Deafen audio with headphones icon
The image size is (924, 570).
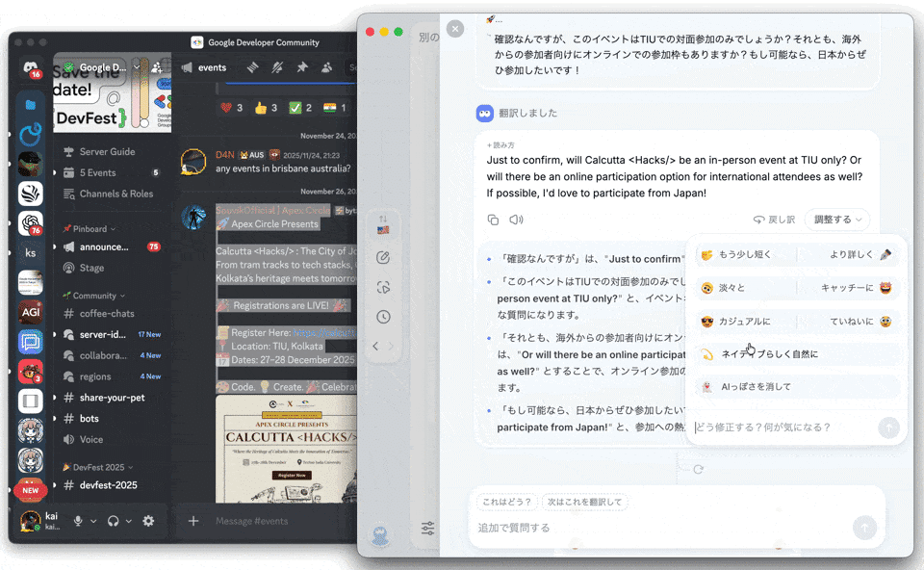tap(114, 521)
